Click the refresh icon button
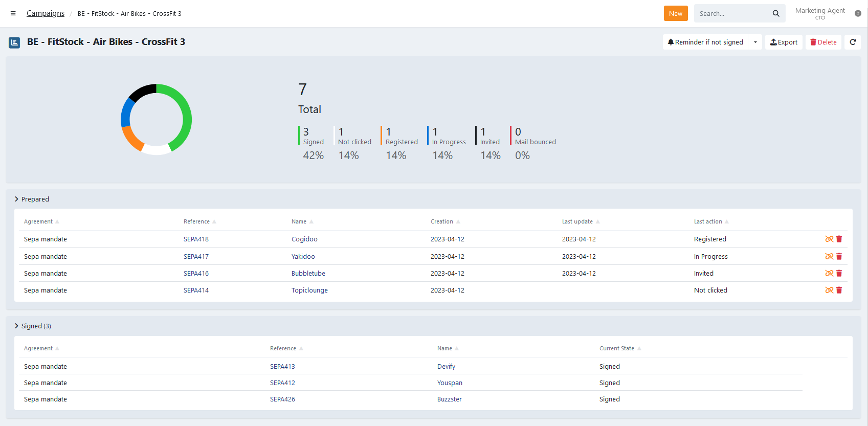This screenshot has width=868, height=426. point(853,42)
